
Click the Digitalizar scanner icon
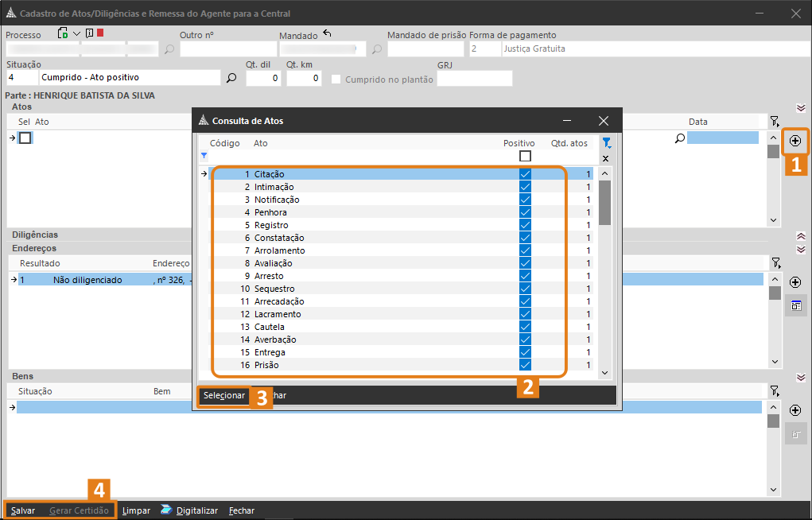pos(166,510)
